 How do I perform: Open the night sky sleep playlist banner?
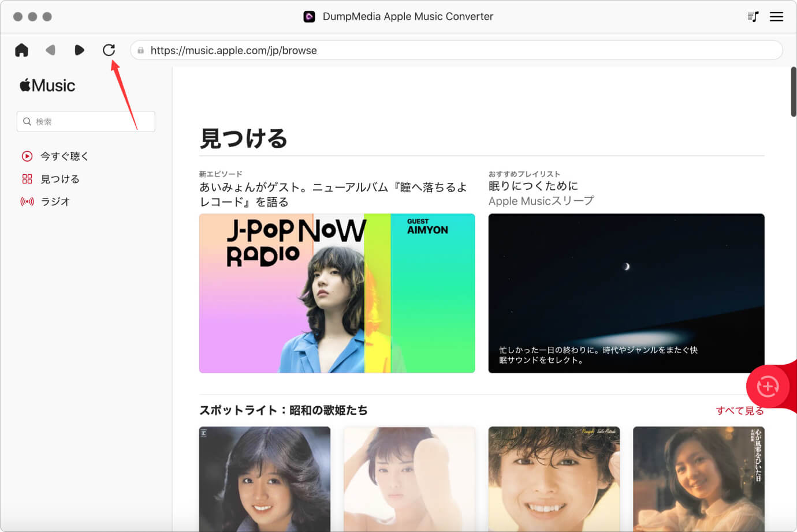626,293
